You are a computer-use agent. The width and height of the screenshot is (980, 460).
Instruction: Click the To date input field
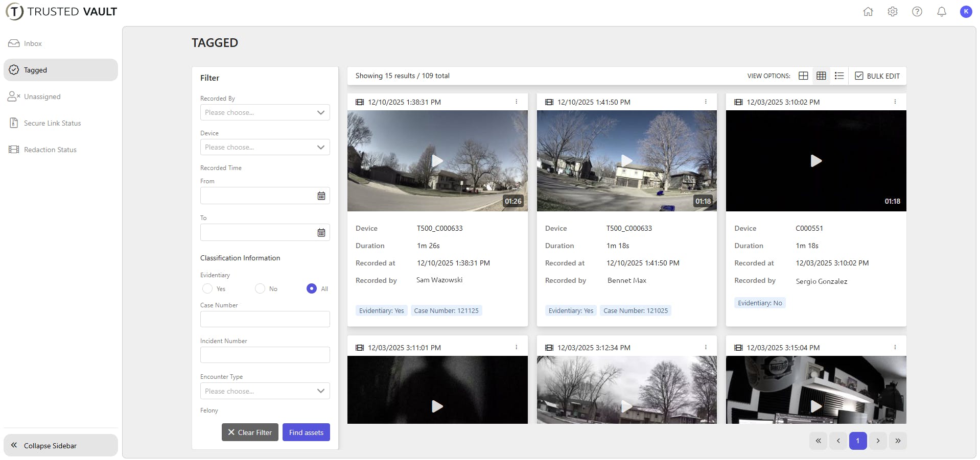(x=265, y=232)
